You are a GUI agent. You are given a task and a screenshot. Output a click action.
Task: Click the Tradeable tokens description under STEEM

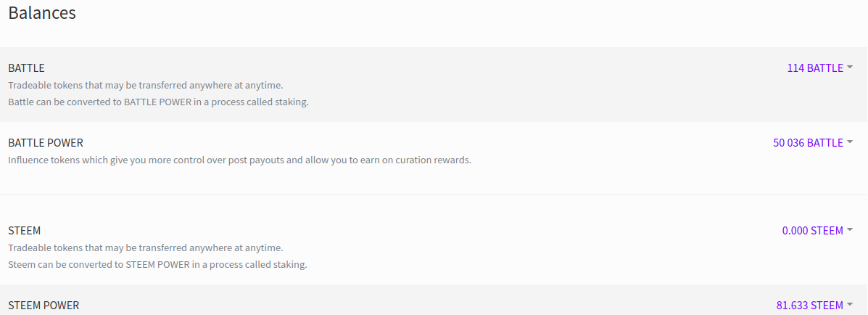(146, 248)
